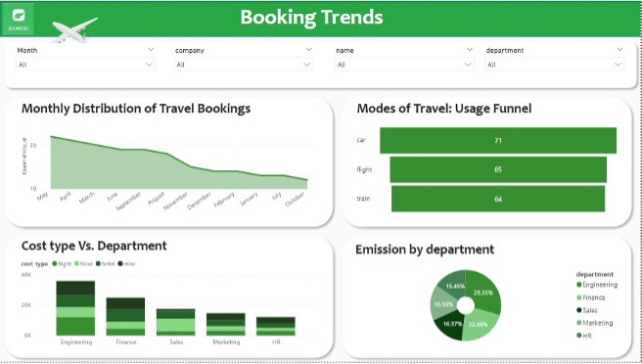Click the Damodi logo icon

coord(19,19)
